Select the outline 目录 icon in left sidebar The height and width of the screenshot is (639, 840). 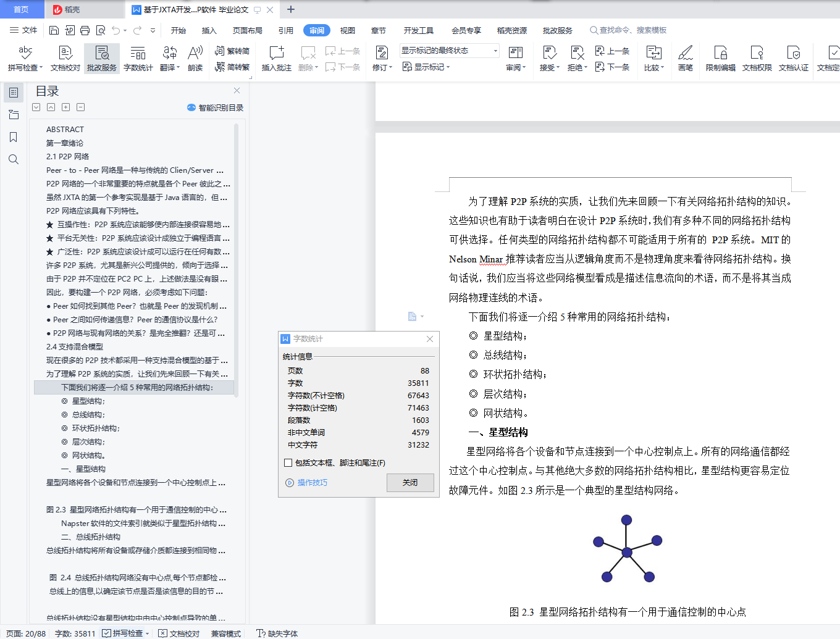pos(14,93)
